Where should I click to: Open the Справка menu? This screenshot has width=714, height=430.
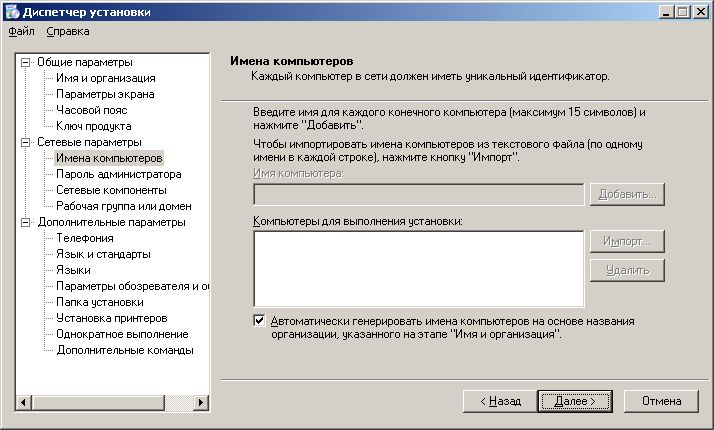point(67,31)
